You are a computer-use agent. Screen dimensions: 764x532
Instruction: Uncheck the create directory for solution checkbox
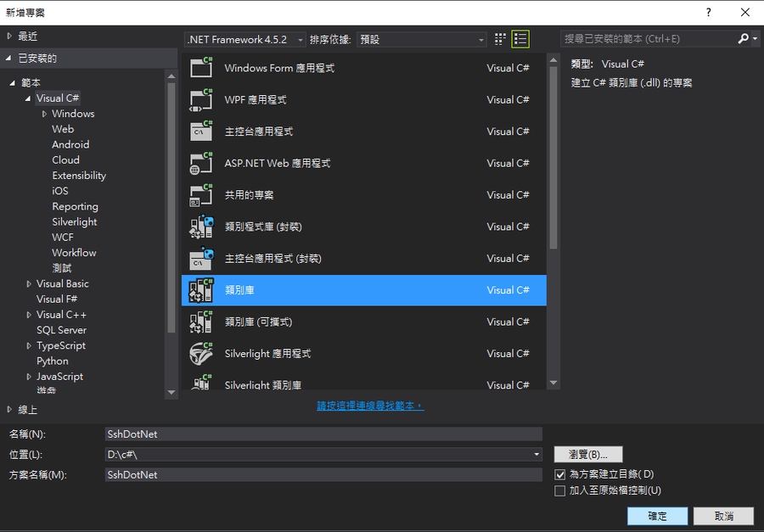pyautogui.click(x=559, y=474)
